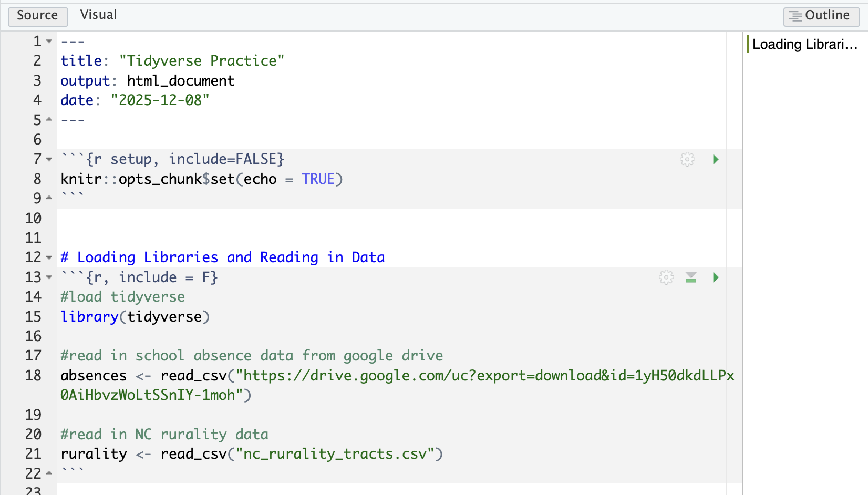
Task: Click the title line in YAML header
Action: (172, 61)
